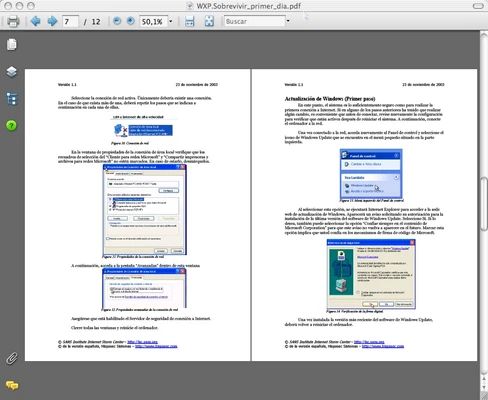Screen dimensions: 488x400
Task: Click the right page footer link to isc.sans.org
Action: (x=369, y=342)
